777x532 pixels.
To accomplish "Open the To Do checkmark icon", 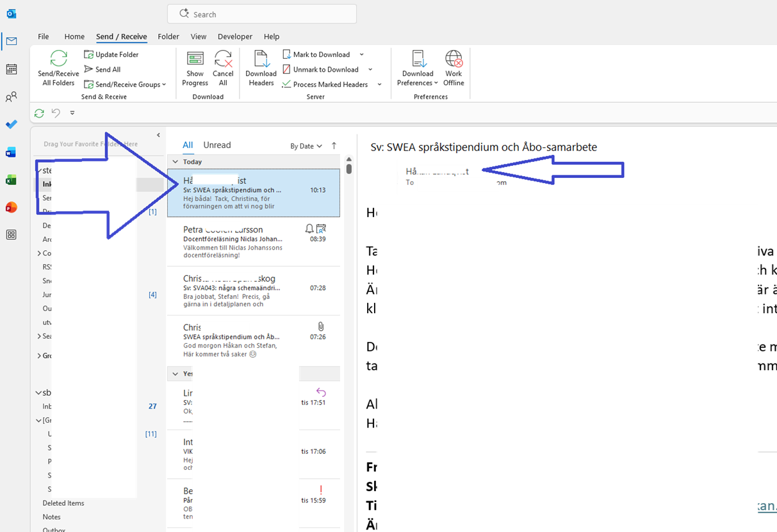I will [11, 124].
